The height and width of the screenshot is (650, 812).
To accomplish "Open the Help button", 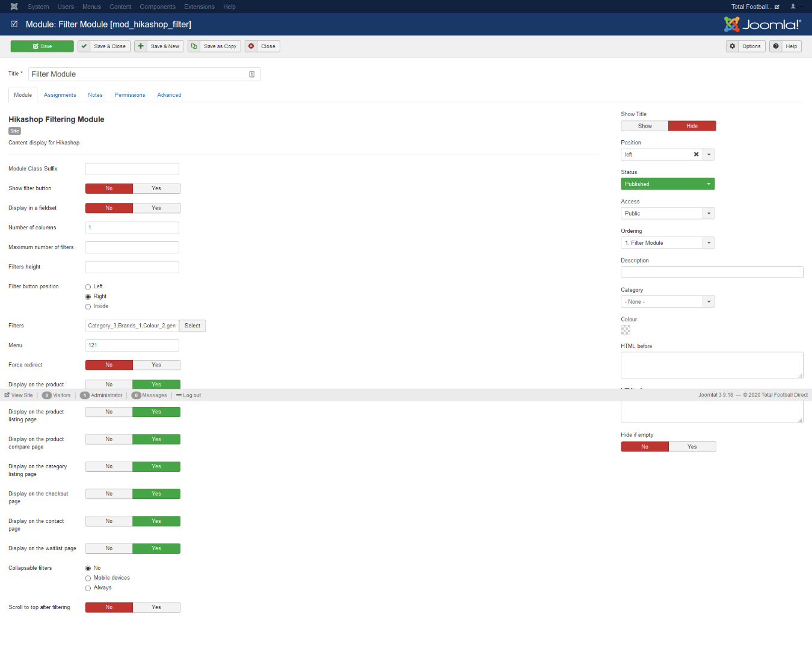I will click(786, 46).
